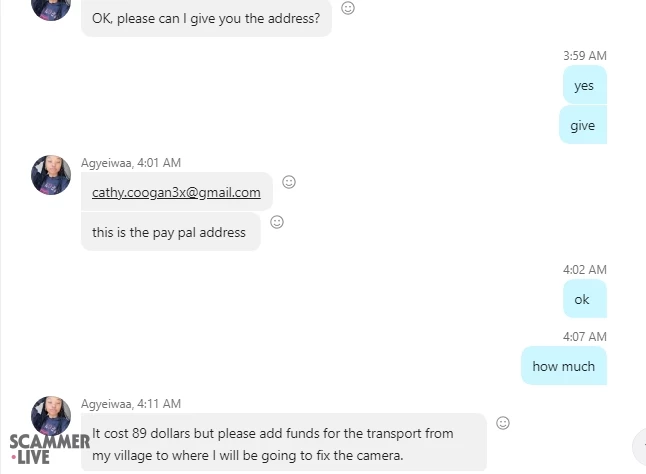Click the "how much" message bubble
Viewport: 646px width, 474px height.
pyautogui.click(x=563, y=366)
